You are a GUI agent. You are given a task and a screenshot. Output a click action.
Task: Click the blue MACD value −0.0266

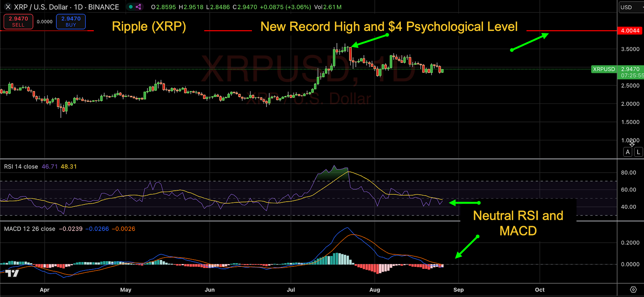[x=97, y=229]
